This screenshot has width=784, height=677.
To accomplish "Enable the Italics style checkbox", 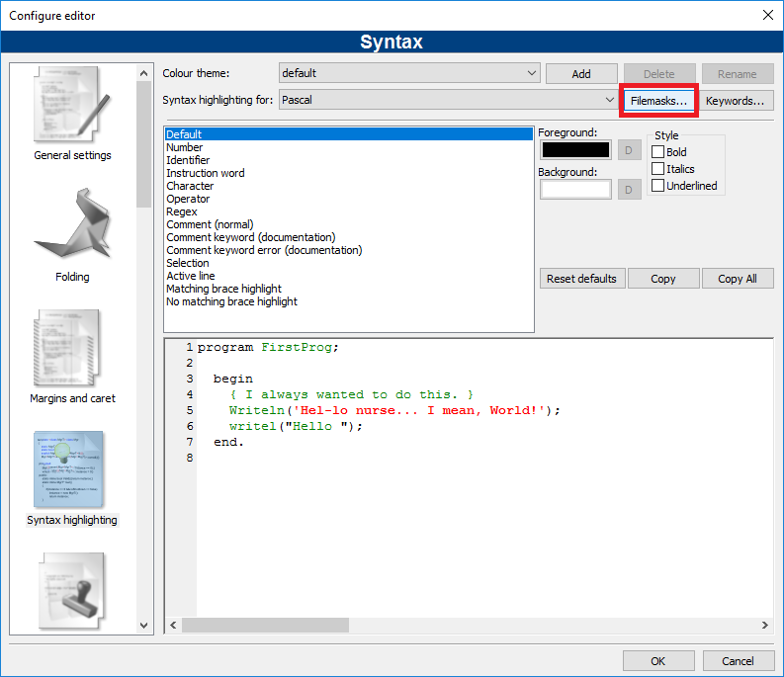I will (x=658, y=168).
